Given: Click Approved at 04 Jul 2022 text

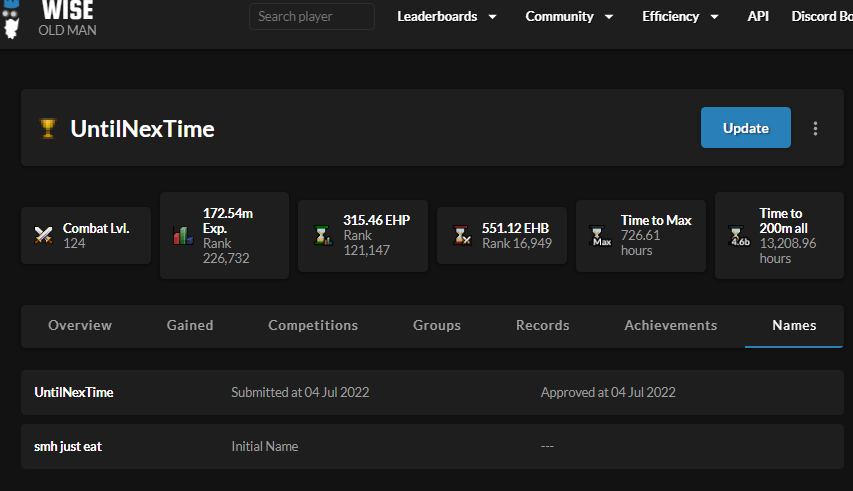Looking at the screenshot, I should (x=608, y=393).
